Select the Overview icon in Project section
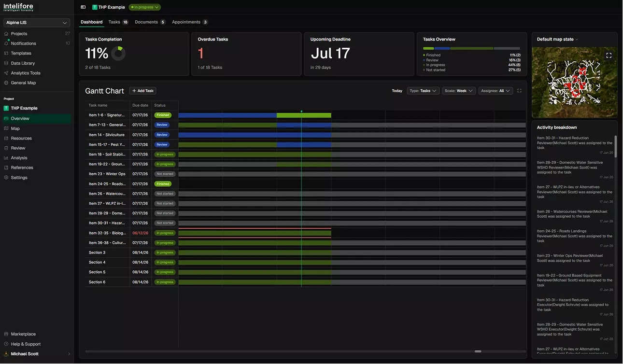This screenshot has width=623, height=364. (6, 118)
